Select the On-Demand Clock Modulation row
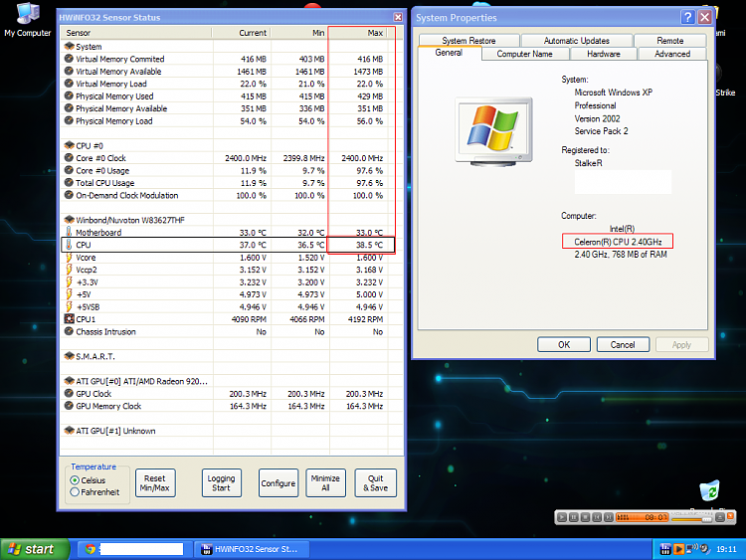 232,195
